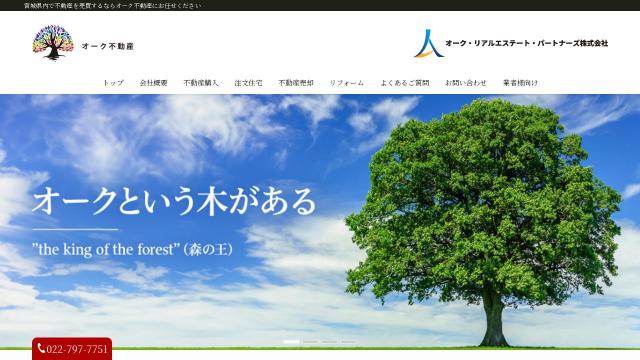Call 022-797-7751 via red button
640x360 pixels.
tap(72, 349)
